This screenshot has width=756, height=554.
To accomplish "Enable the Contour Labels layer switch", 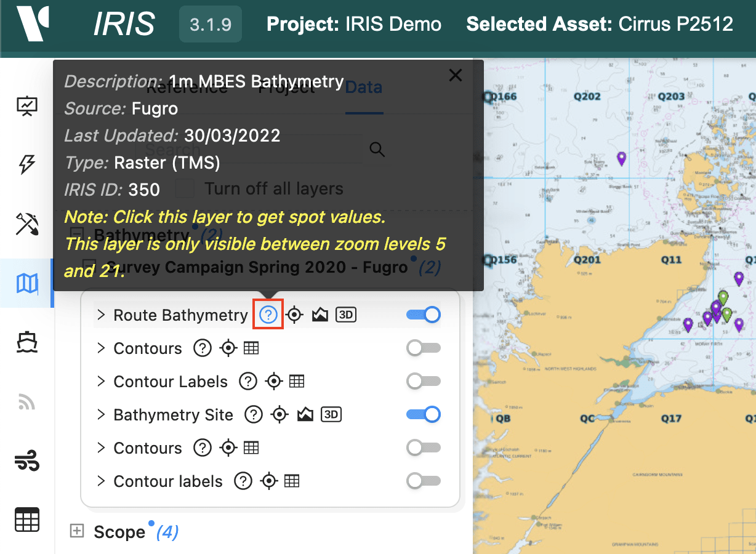I will tap(424, 382).
